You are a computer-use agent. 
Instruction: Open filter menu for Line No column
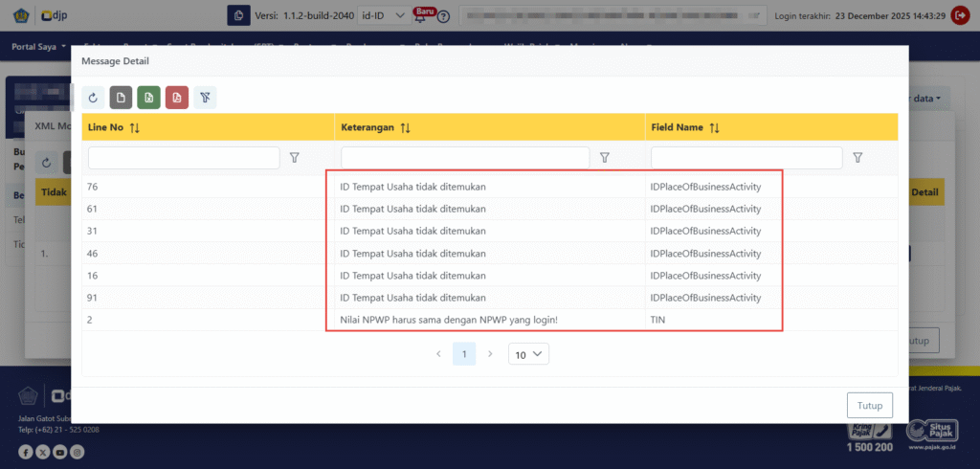[295, 158]
